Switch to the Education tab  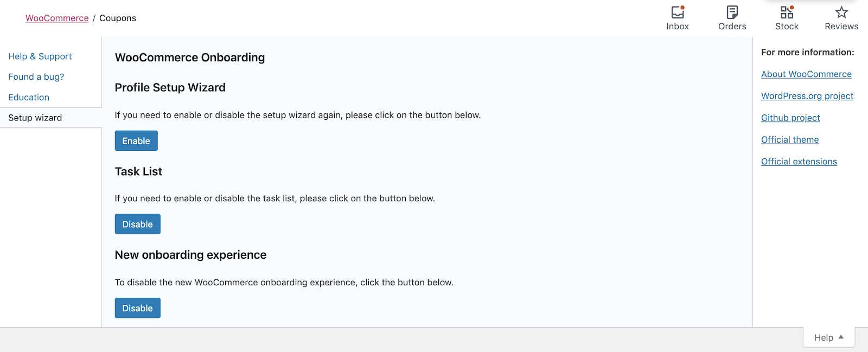click(29, 98)
